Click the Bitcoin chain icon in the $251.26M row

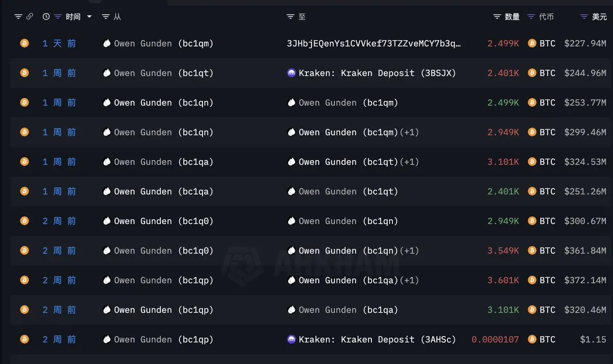pos(25,191)
